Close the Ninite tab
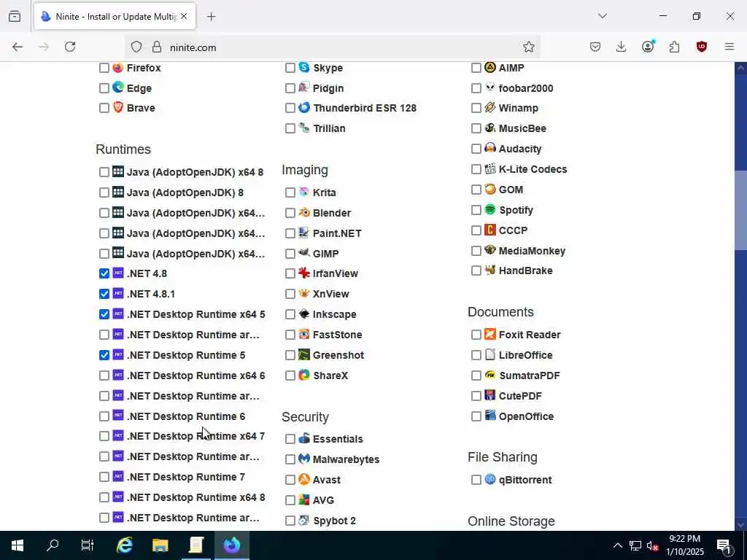747x560 pixels. tap(184, 16)
